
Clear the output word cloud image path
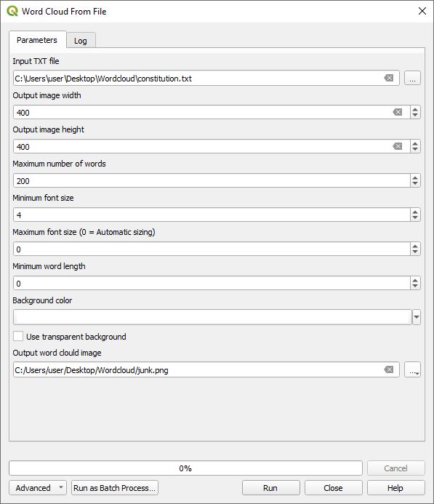[x=389, y=369]
